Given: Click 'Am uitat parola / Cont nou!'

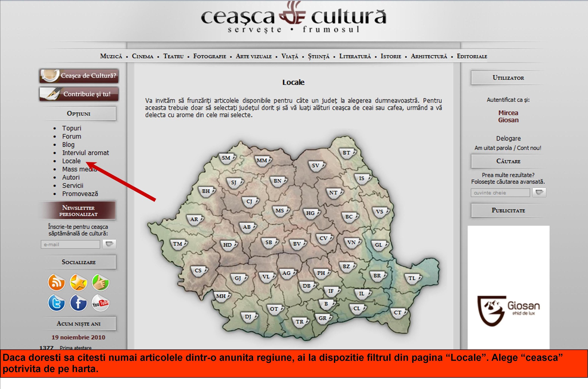Looking at the screenshot, I should pyautogui.click(x=508, y=148).
